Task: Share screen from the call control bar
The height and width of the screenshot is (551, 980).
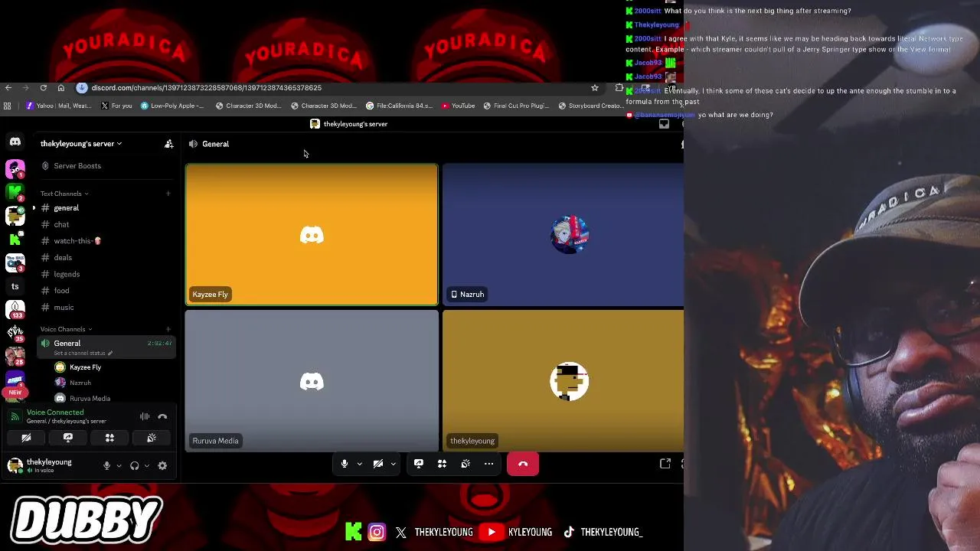Action: click(419, 464)
